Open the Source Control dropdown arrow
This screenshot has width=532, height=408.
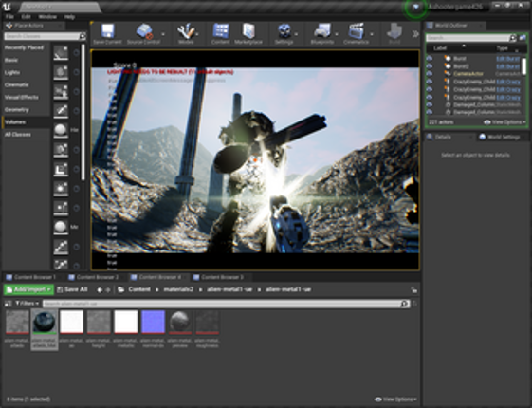click(163, 34)
